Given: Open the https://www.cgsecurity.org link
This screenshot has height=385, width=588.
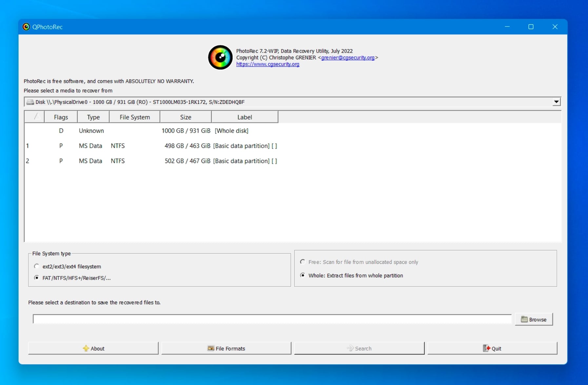Looking at the screenshot, I should [x=268, y=64].
